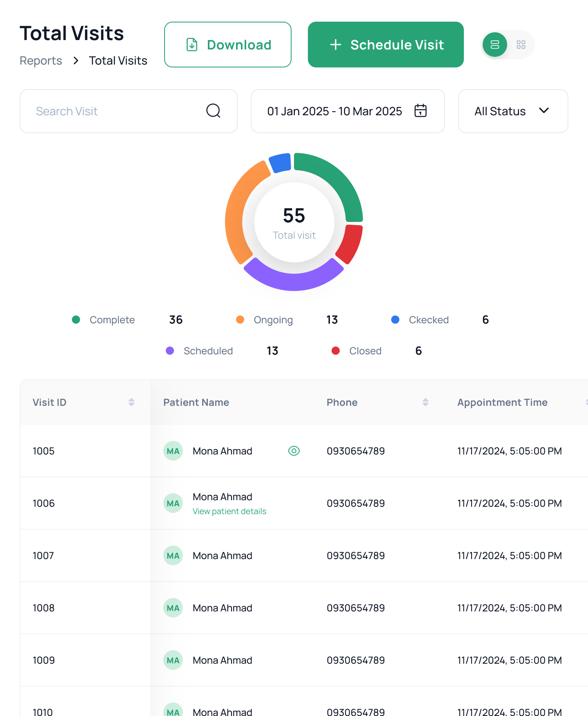The image size is (588, 716).
Task: Switch to list view layout
Action: click(494, 45)
